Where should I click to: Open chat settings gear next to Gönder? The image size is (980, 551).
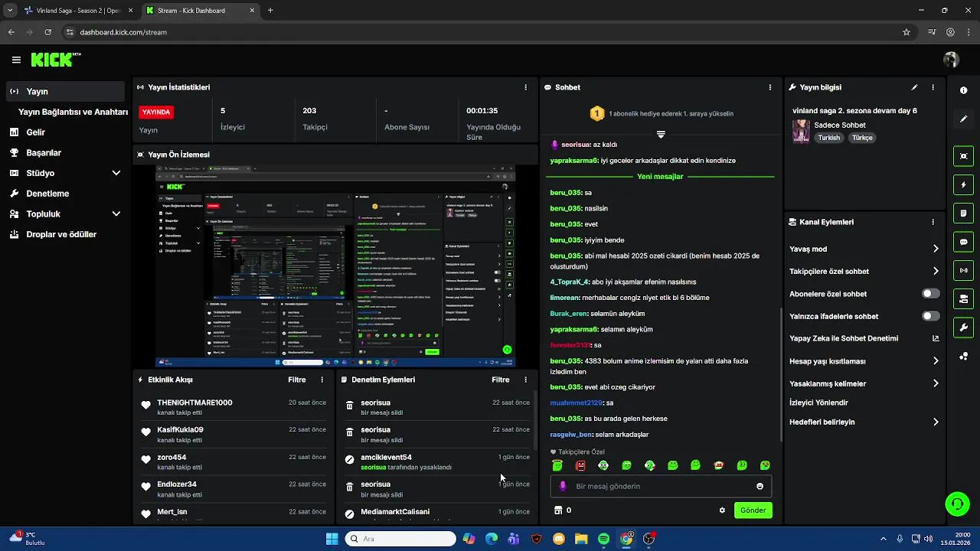722,510
